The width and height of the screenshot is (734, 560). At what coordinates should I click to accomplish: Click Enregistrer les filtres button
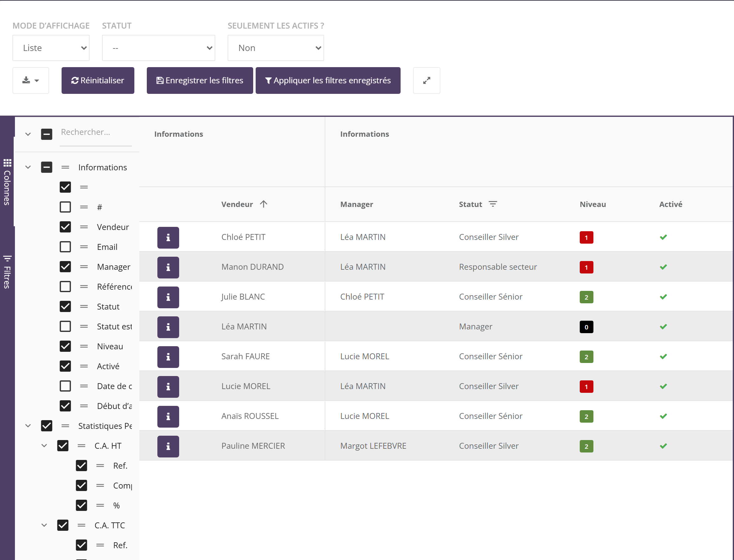click(200, 80)
